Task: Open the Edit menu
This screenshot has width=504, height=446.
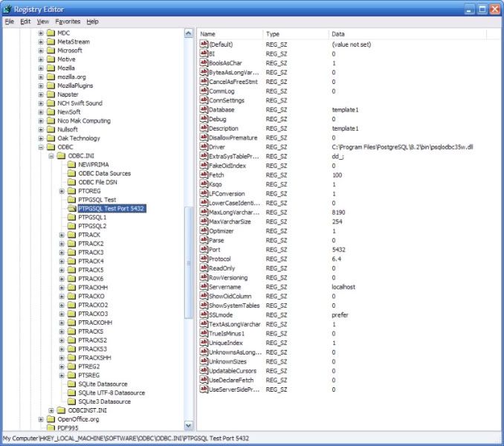Action: (25, 22)
